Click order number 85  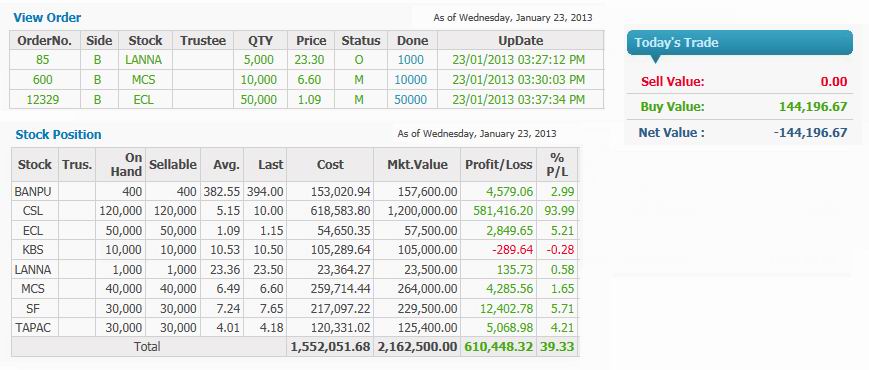tap(42, 60)
